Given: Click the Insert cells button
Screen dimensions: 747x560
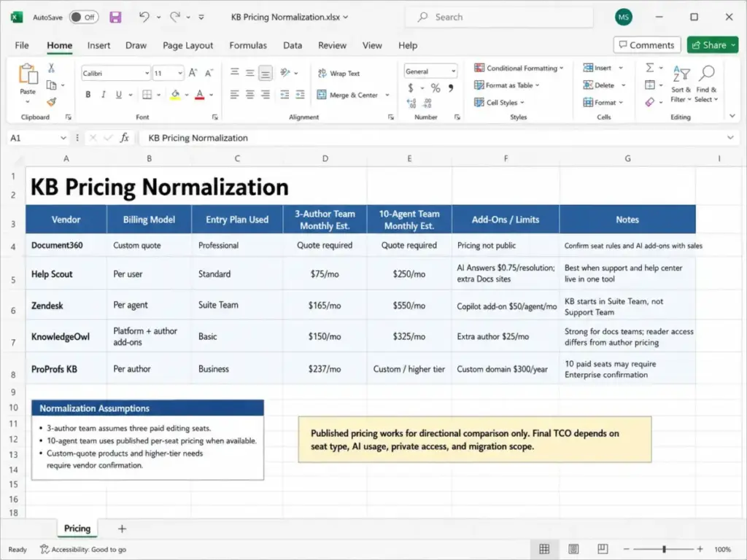Looking at the screenshot, I should coord(603,68).
